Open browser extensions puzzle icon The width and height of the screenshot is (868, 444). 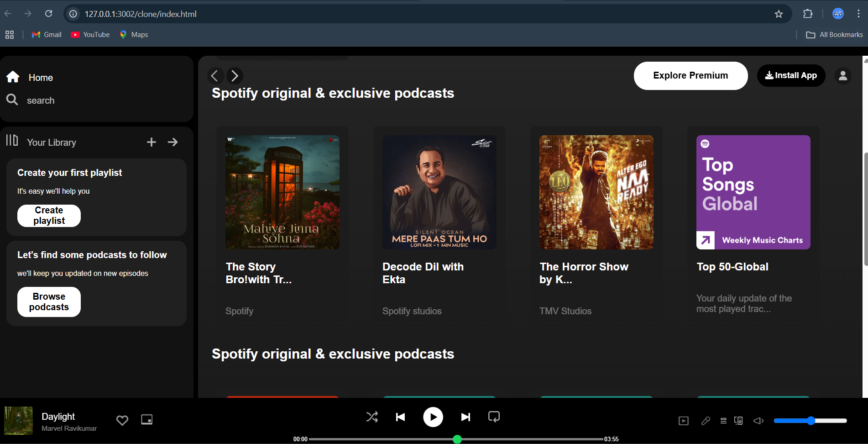[808, 14]
